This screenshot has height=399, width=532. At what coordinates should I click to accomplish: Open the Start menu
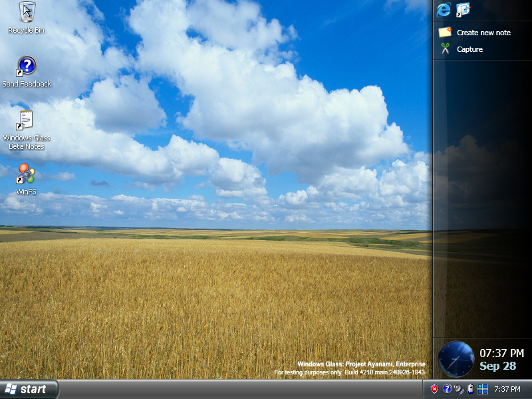point(29,389)
